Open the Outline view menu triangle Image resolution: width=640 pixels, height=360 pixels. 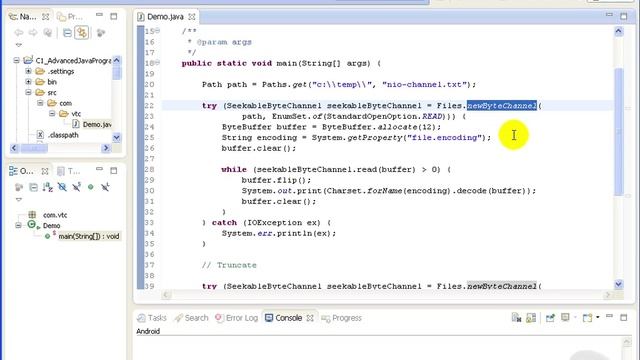(x=19, y=200)
